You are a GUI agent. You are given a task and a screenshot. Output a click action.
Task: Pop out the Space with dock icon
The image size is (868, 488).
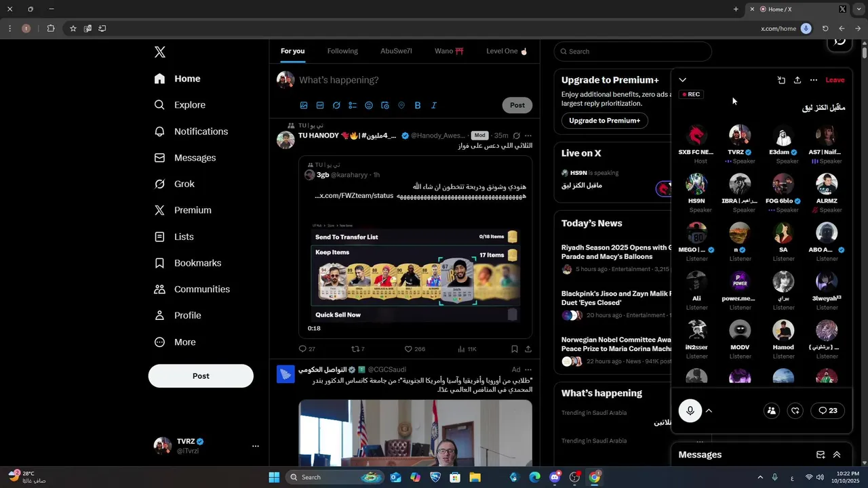pyautogui.click(x=781, y=80)
